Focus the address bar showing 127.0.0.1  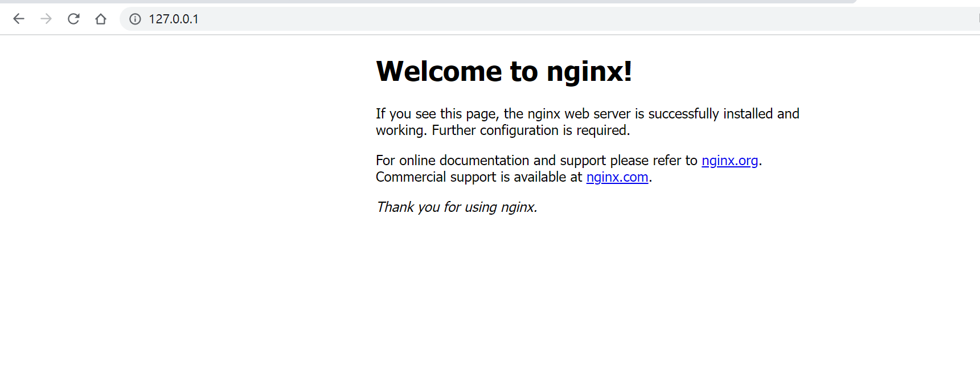pyautogui.click(x=550, y=19)
